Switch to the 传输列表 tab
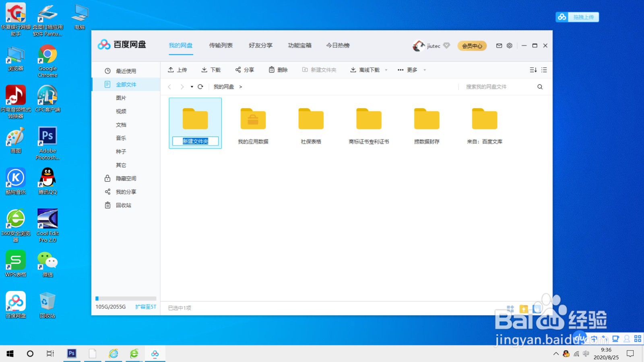This screenshot has height=362, width=644. pos(221,45)
